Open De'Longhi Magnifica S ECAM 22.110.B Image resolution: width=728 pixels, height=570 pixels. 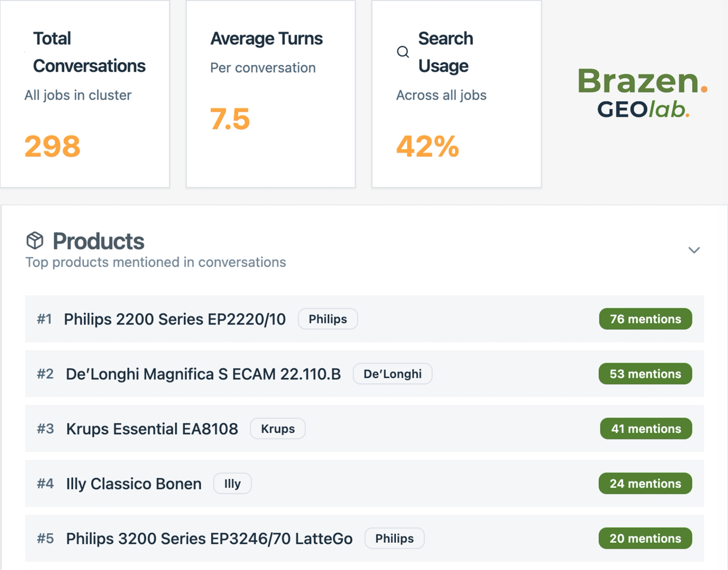pos(203,374)
